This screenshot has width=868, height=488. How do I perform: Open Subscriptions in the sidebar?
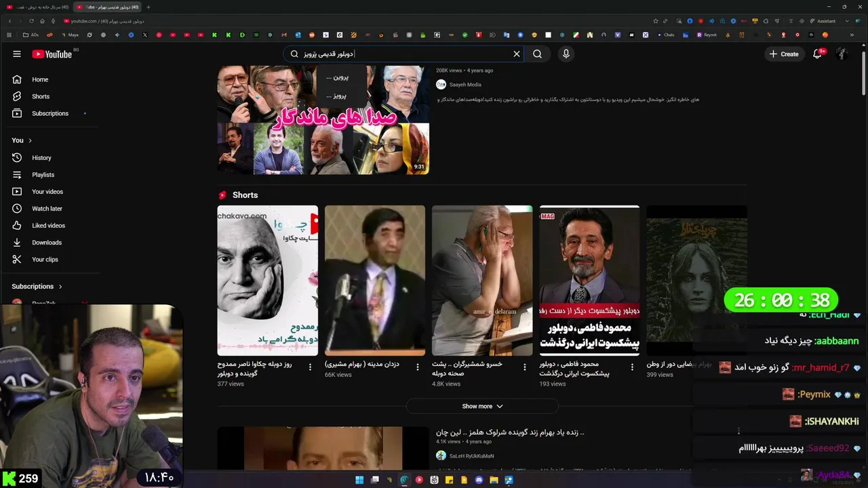point(52,113)
